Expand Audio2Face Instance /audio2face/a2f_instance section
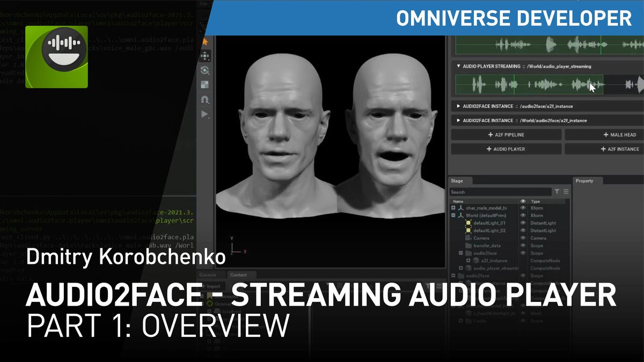Viewport: 644px width, 362px height. coord(458,106)
